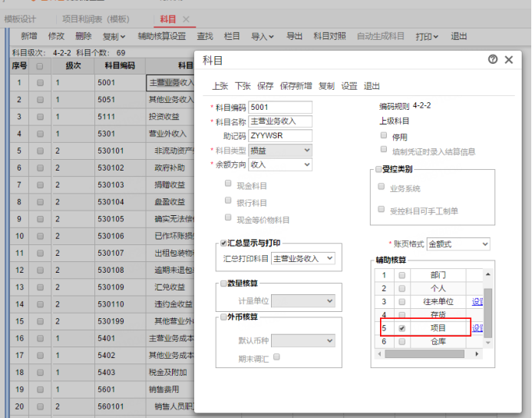
Task: Click 保存 in the dialog toolbar
Action: pyautogui.click(x=266, y=86)
